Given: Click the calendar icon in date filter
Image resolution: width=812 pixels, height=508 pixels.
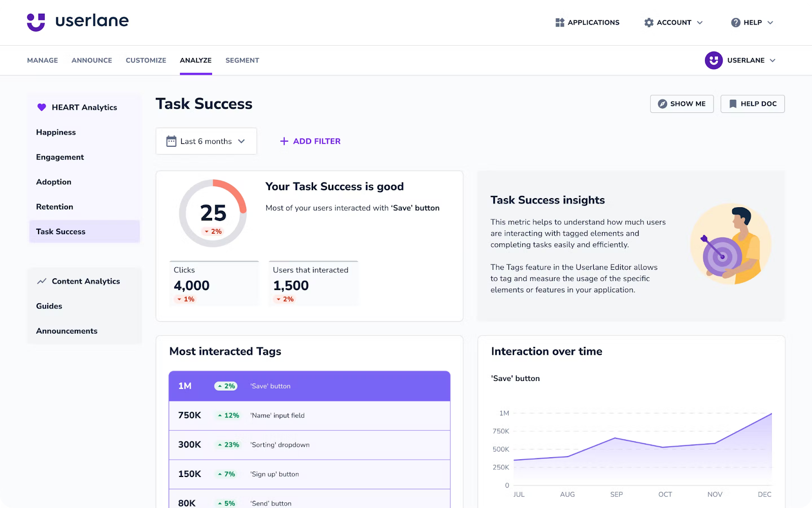Looking at the screenshot, I should tap(172, 141).
